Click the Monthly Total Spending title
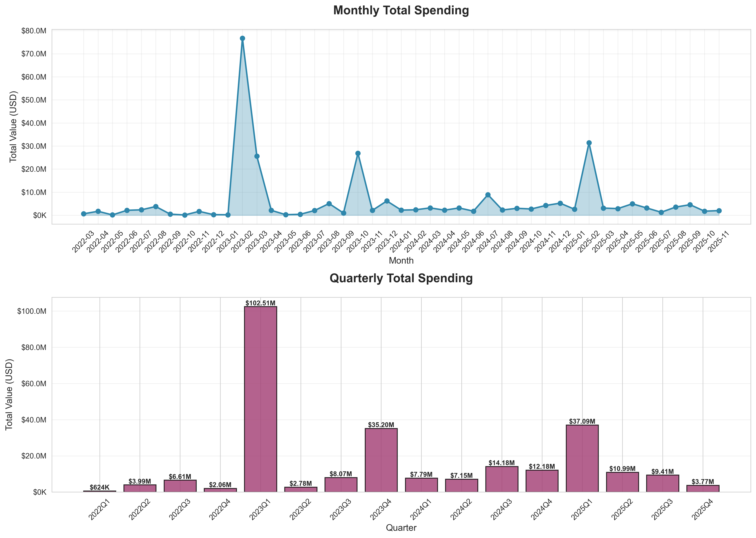 [x=401, y=11]
